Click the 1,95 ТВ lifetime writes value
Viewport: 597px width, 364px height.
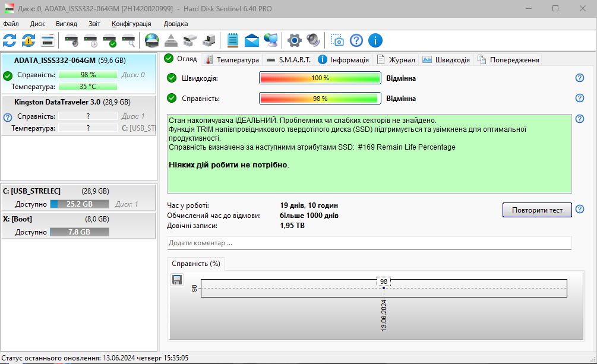pos(292,226)
